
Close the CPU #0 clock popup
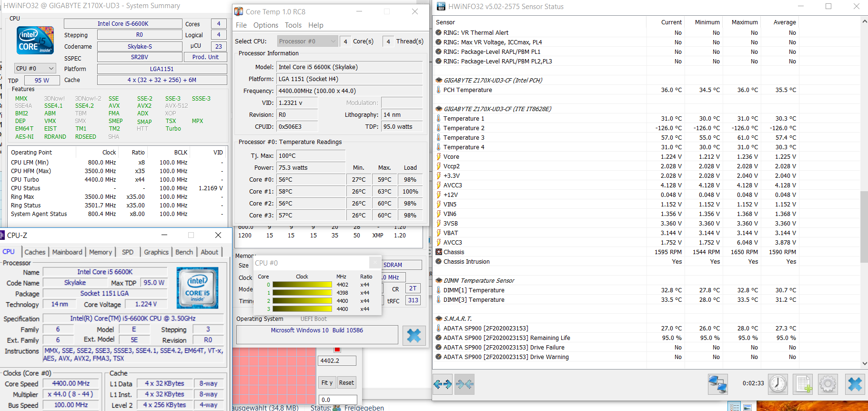pos(375,263)
